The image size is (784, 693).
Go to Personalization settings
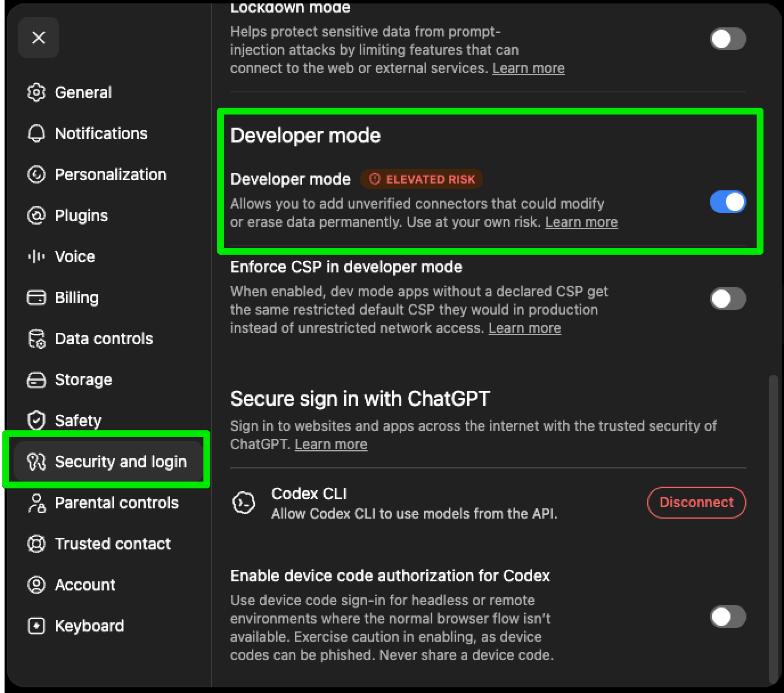[x=108, y=174]
